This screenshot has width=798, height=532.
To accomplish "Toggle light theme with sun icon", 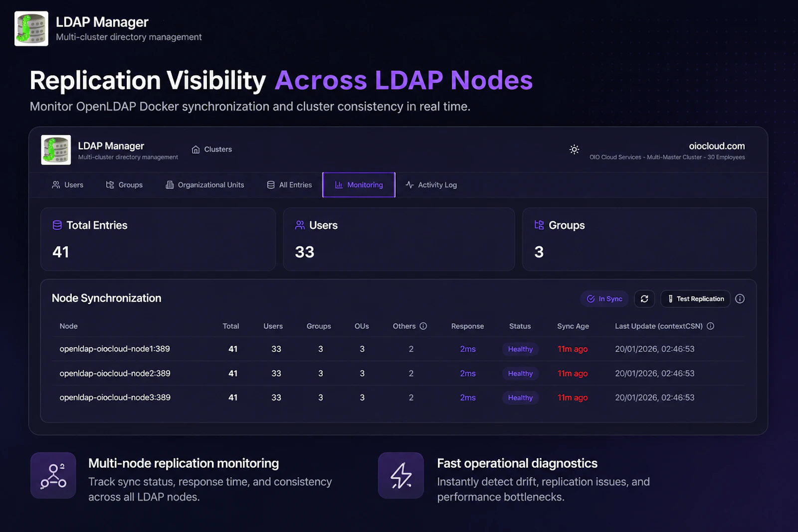I will [574, 150].
